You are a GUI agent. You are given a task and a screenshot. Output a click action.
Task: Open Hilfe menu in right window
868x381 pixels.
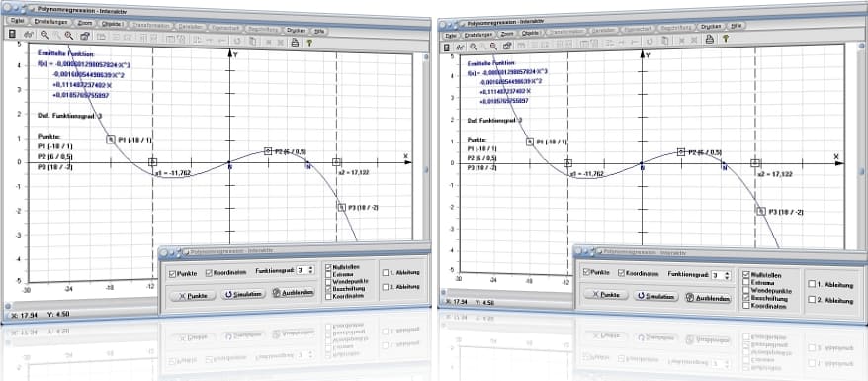(736, 26)
